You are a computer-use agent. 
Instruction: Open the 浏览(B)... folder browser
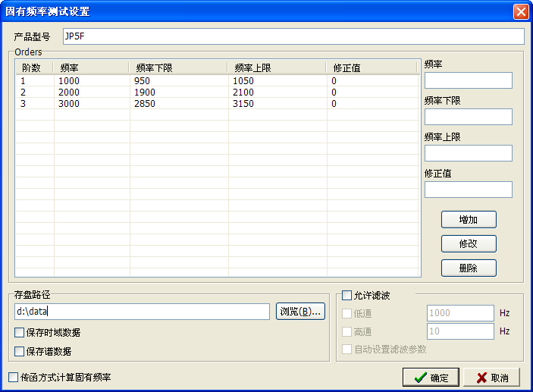pos(300,312)
